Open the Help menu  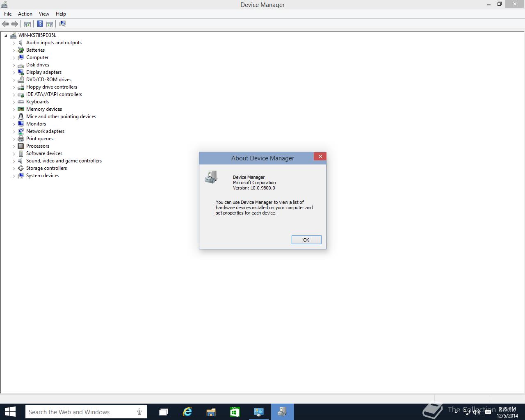[x=61, y=14]
